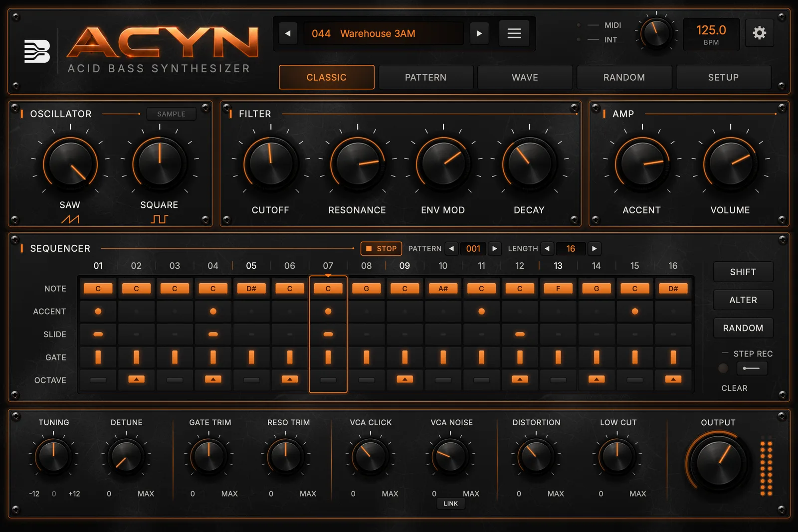Image resolution: width=798 pixels, height=532 pixels.
Task: Open the RANDOM tab
Action: [x=624, y=77]
